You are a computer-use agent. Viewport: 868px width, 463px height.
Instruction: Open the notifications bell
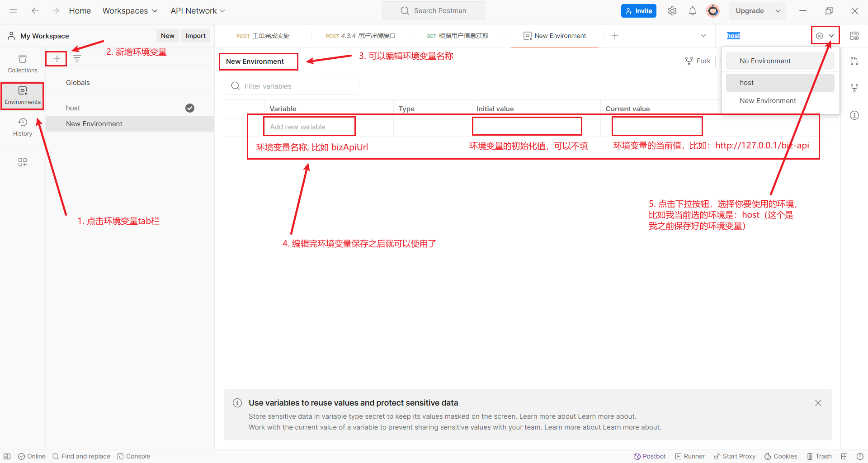coord(693,11)
